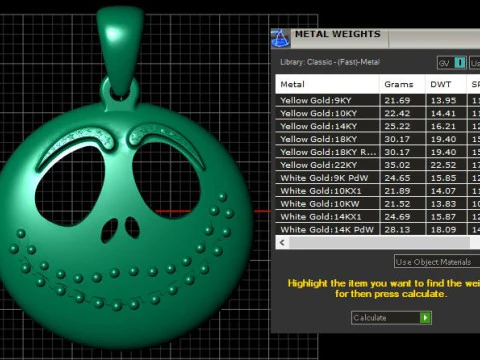Sort by DWT column header
This screenshot has width=480, height=360.
pos(446,84)
